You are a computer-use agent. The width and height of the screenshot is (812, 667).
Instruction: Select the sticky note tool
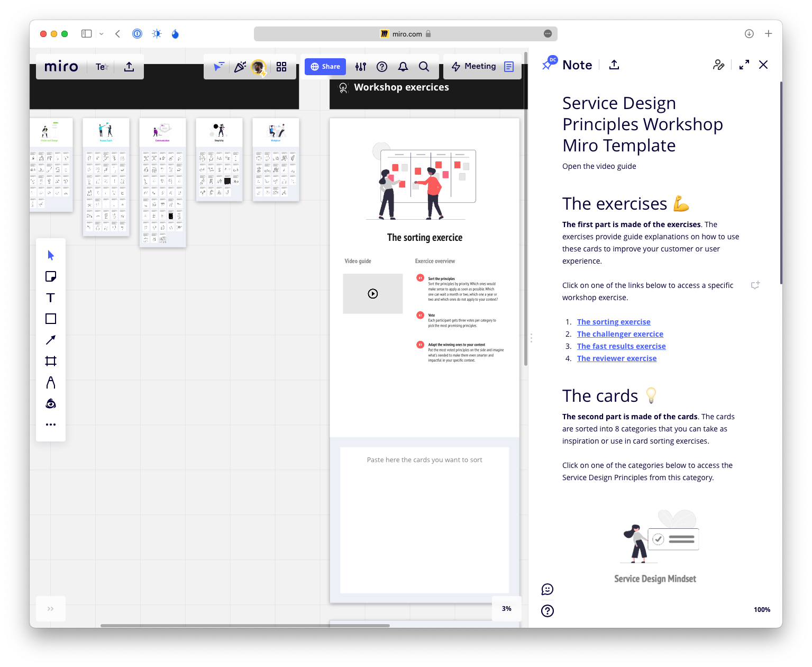tap(51, 276)
